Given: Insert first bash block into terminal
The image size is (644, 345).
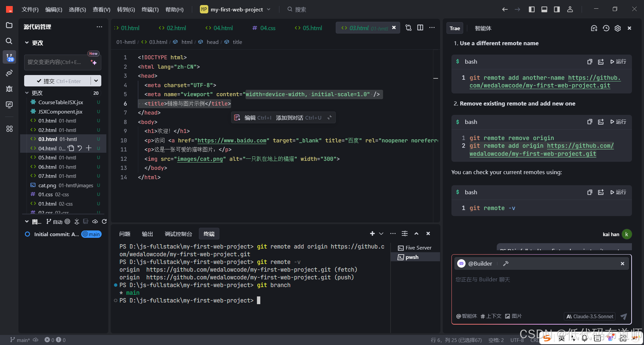Looking at the screenshot, I should coord(601,62).
